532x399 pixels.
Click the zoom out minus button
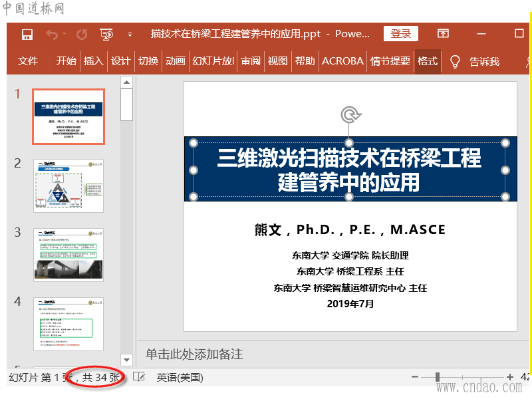click(x=415, y=377)
